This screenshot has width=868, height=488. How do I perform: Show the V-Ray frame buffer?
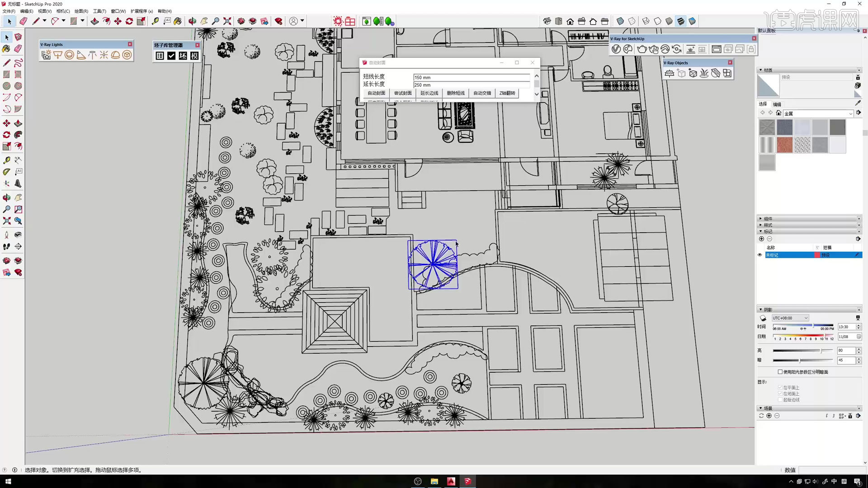click(x=716, y=49)
